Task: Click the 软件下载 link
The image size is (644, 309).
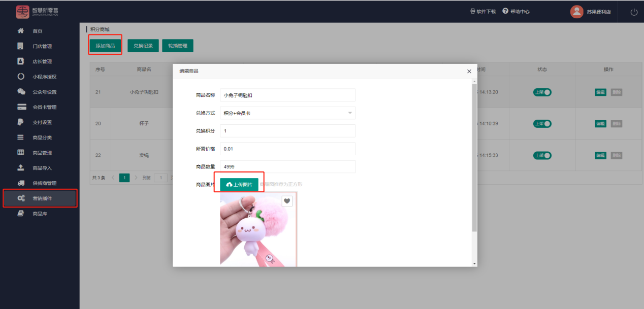Action: pos(482,11)
